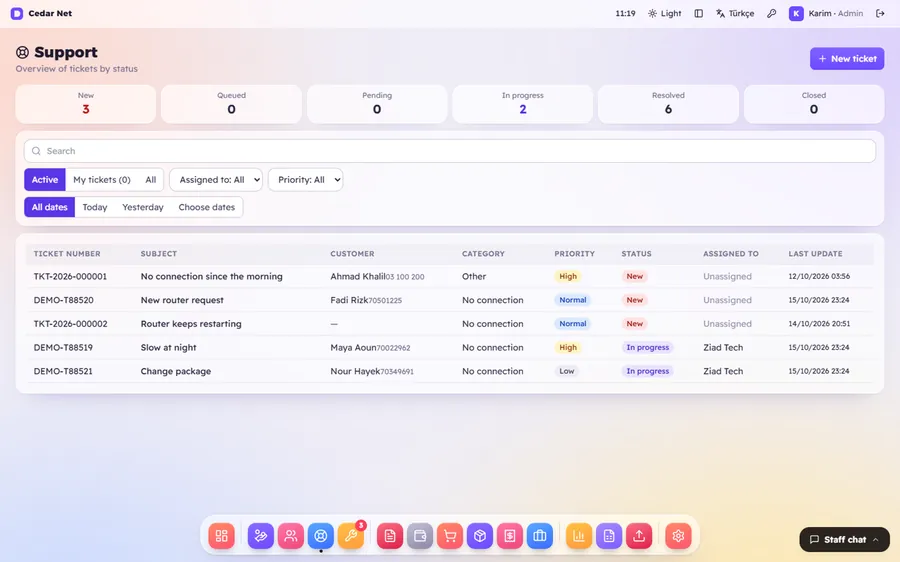Click the Low priority badge

coord(567,371)
